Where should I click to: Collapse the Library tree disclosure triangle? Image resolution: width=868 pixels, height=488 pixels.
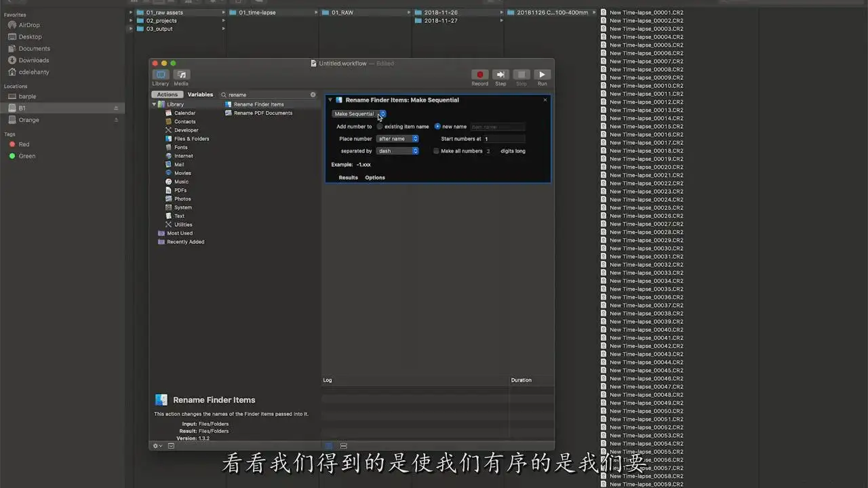(154, 104)
